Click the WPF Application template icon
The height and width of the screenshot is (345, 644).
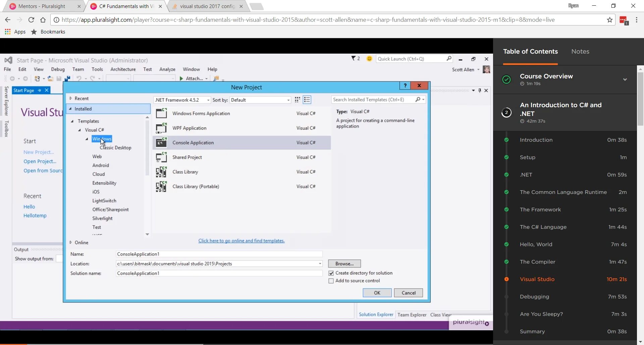click(161, 128)
